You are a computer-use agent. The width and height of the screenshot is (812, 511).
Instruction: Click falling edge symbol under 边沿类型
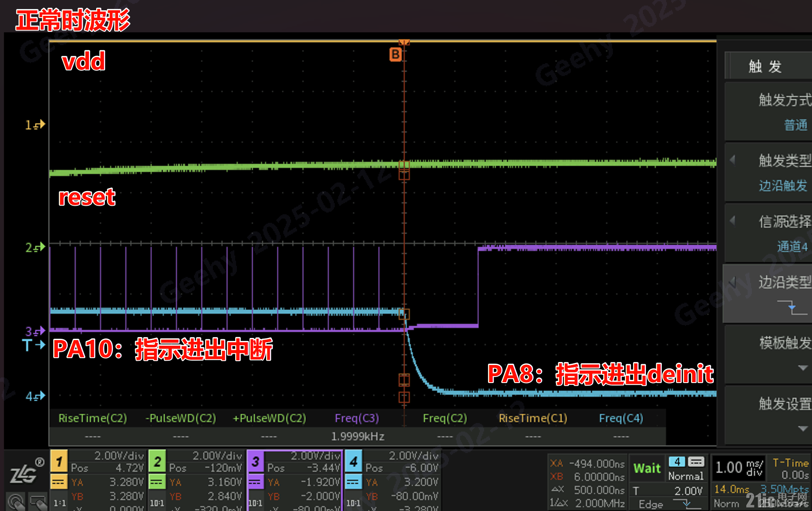pos(792,307)
